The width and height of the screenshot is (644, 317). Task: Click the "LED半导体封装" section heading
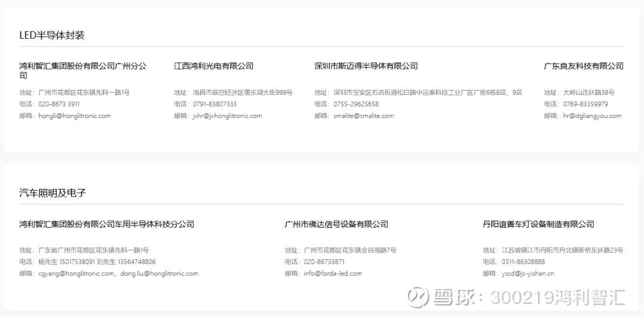click(52, 35)
